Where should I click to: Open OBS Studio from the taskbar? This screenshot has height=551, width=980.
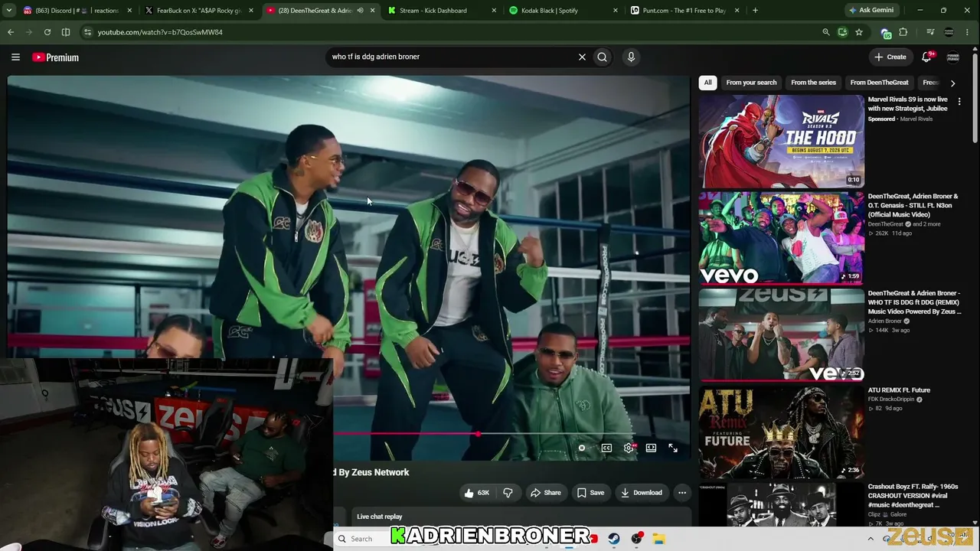(636, 539)
